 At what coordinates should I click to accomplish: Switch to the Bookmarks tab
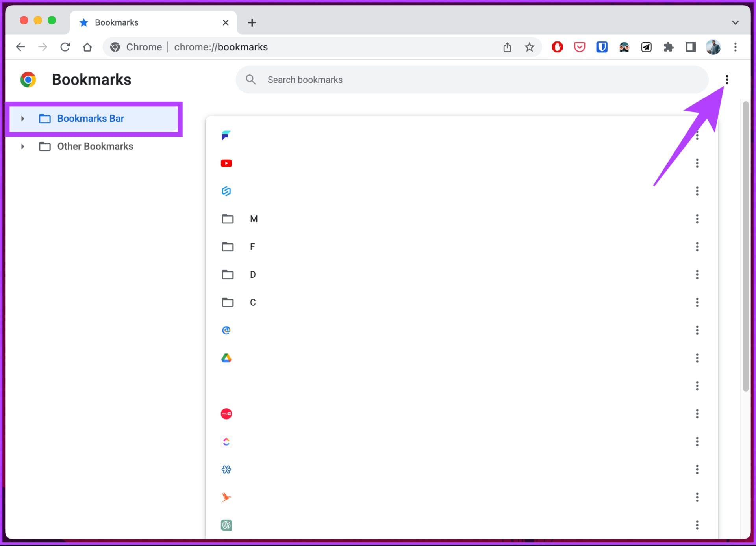point(153,22)
